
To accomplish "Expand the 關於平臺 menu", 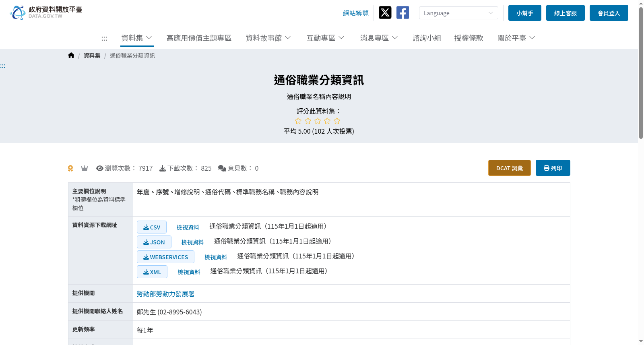I will pos(516,38).
